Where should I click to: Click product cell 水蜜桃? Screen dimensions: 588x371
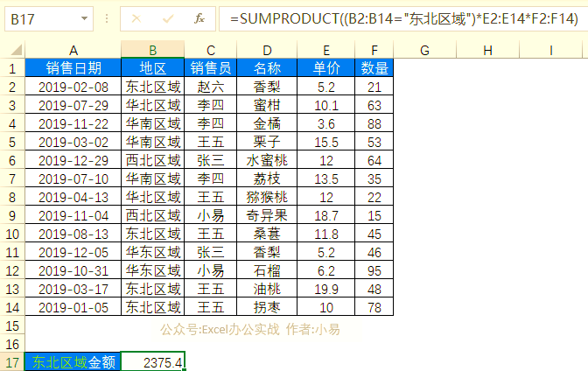pos(267,160)
